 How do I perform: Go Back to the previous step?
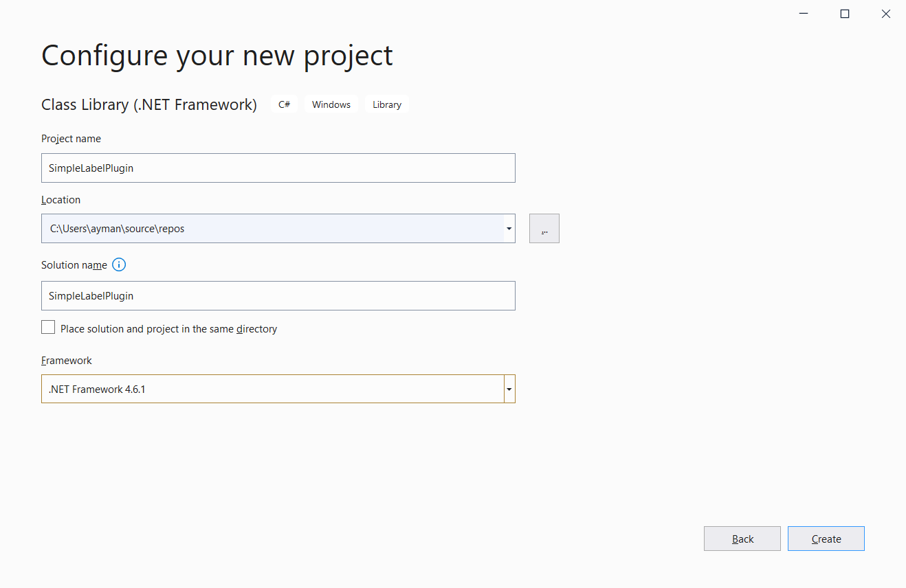tap(742, 539)
